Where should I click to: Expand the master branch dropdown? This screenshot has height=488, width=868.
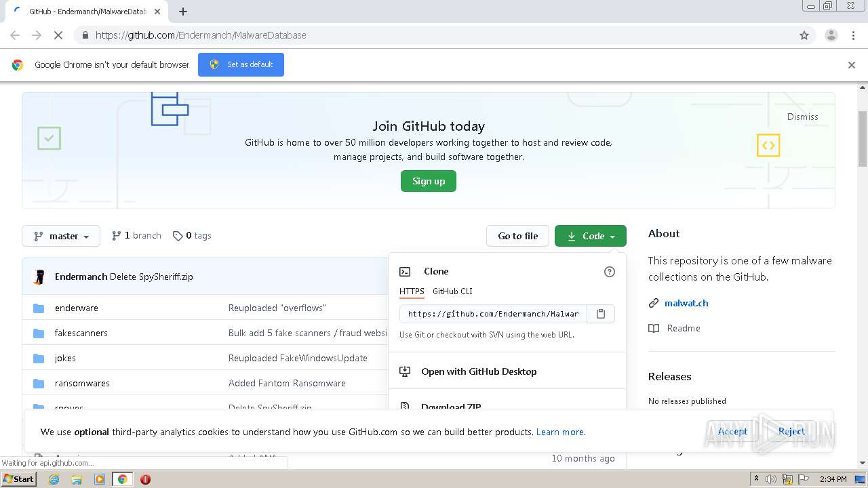pos(61,236)
